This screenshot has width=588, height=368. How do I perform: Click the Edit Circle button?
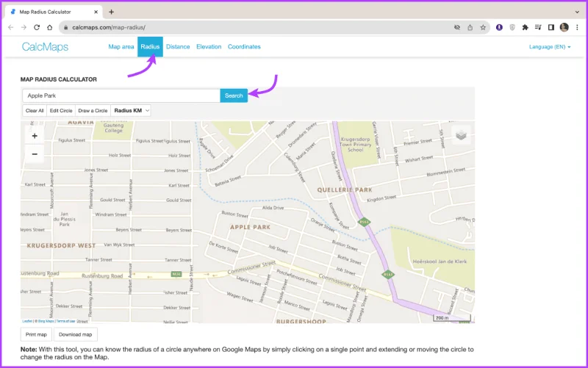click(61, 111)
